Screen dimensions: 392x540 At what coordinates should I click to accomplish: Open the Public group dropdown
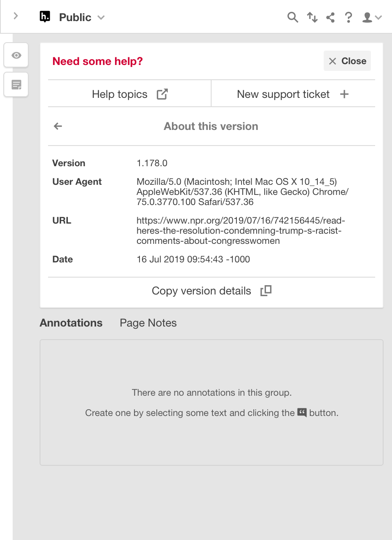(x=83, y=17)
